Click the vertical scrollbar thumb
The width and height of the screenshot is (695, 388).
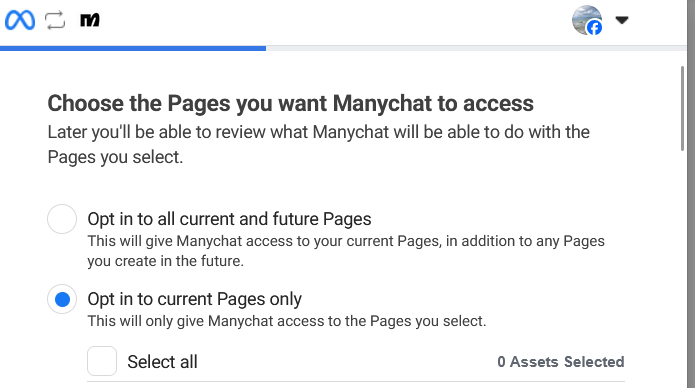click(682, 109)
